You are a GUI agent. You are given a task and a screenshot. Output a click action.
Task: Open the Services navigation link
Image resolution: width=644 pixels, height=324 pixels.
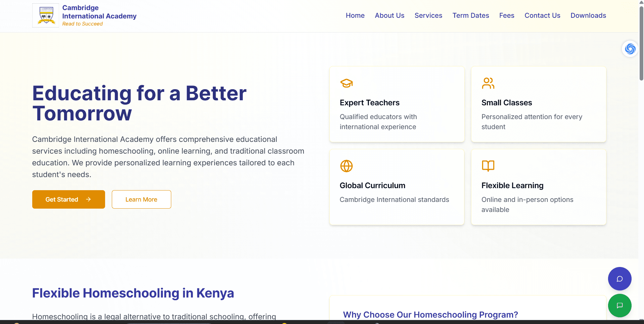click(428, 15)
